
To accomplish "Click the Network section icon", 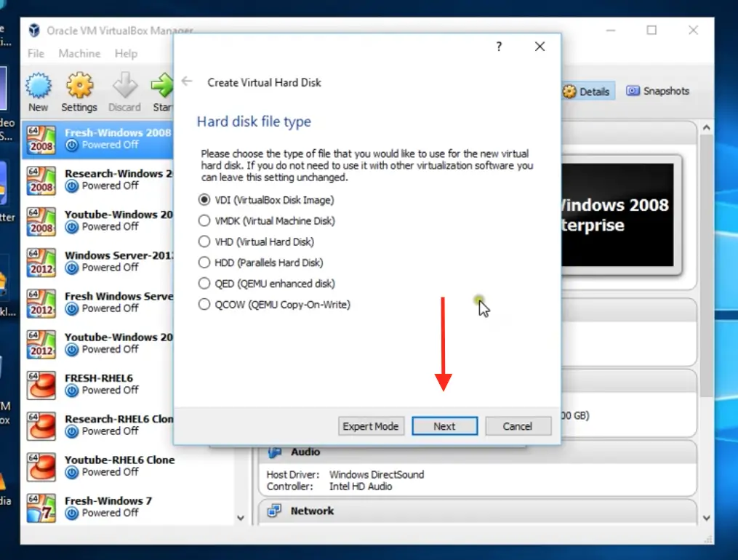I will tap(273, 511).
